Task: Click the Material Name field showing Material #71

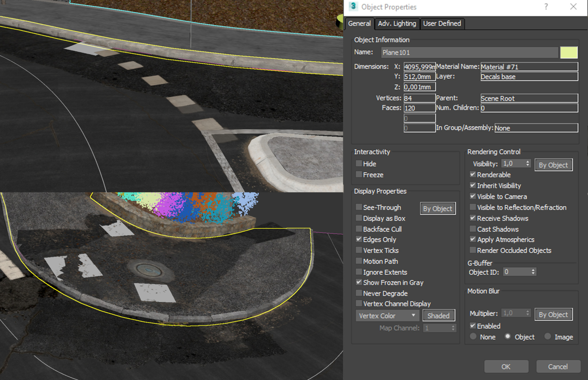Action: 529,67
